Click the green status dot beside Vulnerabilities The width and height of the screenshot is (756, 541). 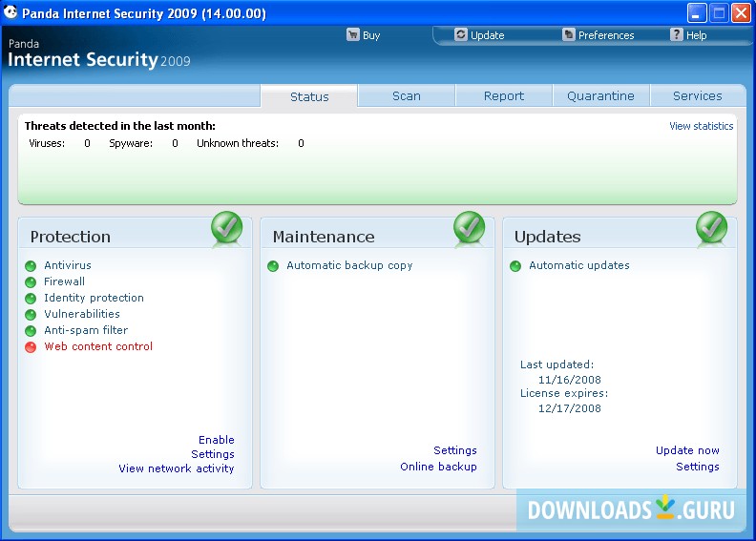click(31, 315)
